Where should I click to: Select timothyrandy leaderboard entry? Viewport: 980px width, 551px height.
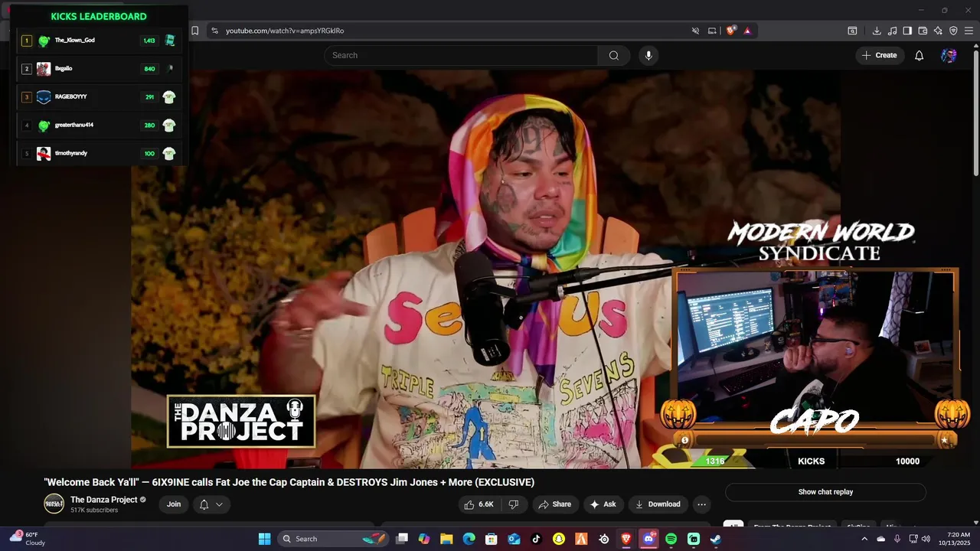pos(99,154)
